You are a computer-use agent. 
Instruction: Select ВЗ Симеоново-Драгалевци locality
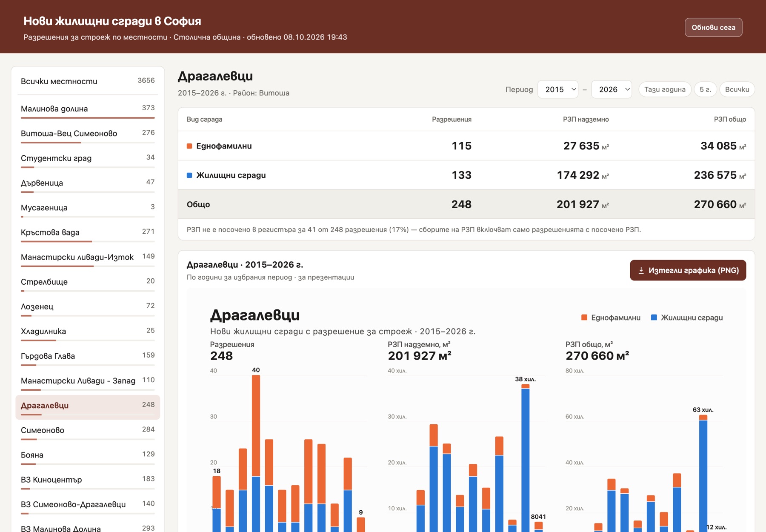(x=88, y=505)
